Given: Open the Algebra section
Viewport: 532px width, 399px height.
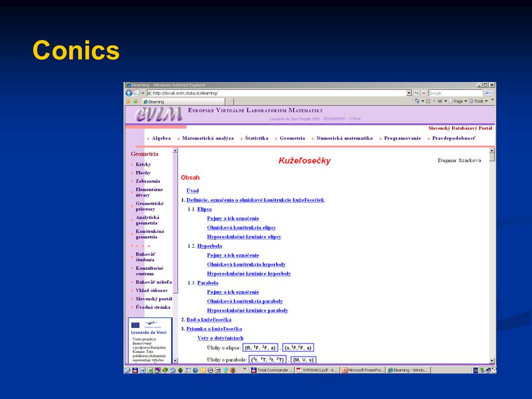Looking at the screenshot, I should [161, 138].
